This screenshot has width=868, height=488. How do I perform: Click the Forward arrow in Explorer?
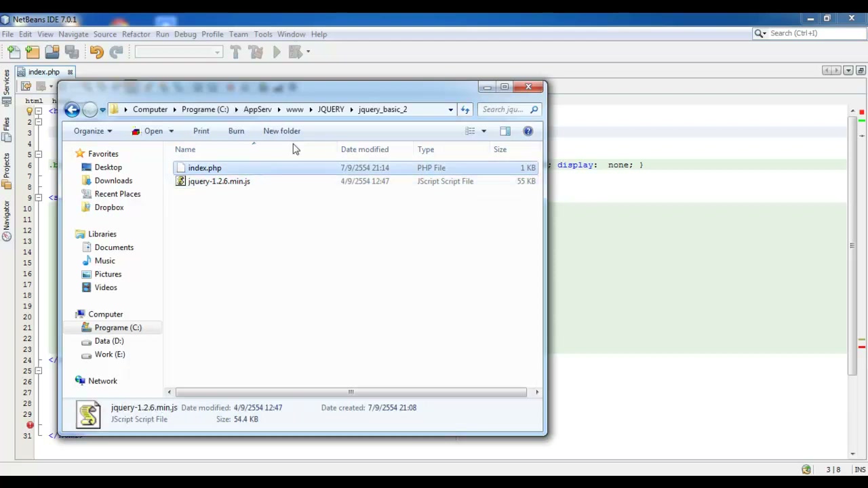click(x=90, y=110)
